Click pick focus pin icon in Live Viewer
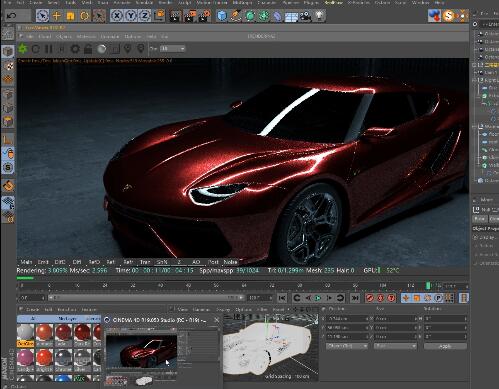Image resolution: width=499 pixels, height=389 pixels. pos(128,49)
